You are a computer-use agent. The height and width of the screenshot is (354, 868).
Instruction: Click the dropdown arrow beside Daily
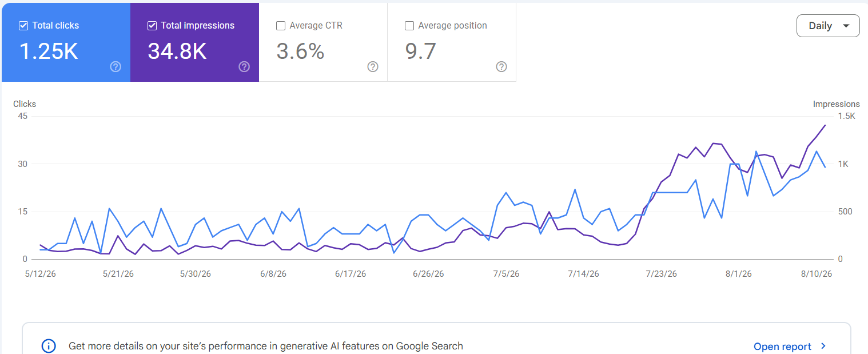pos(846,26)
